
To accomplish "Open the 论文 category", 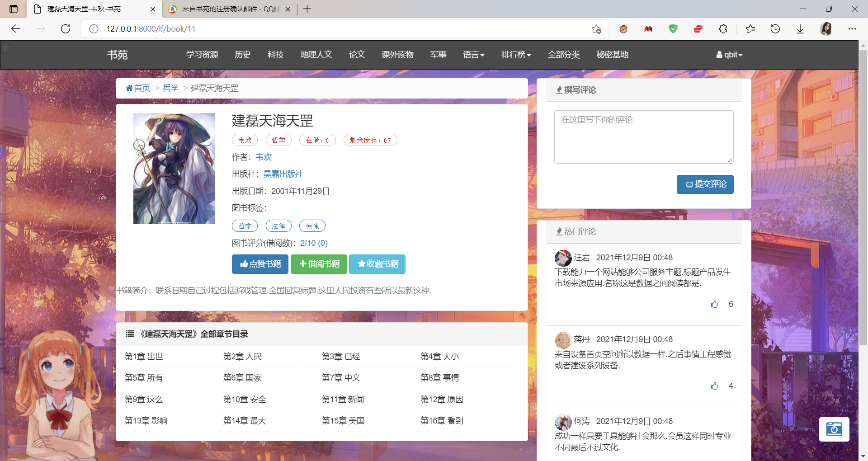I will [357, 55].
